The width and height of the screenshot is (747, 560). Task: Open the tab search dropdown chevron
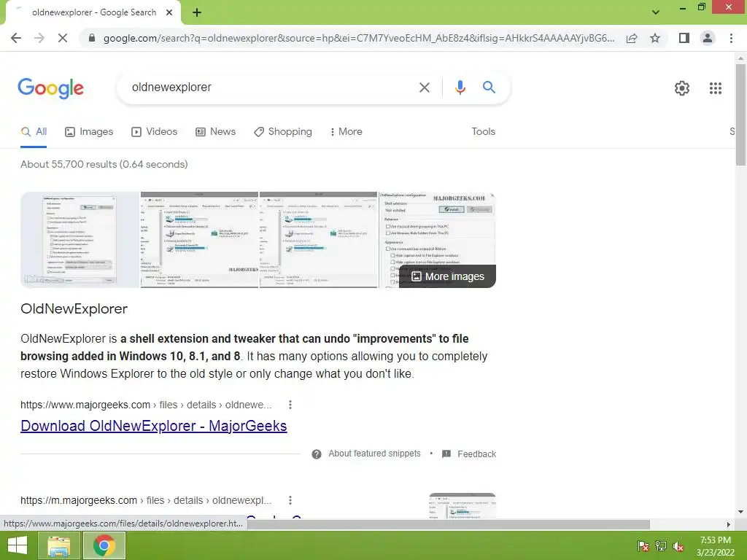[656, 12]
